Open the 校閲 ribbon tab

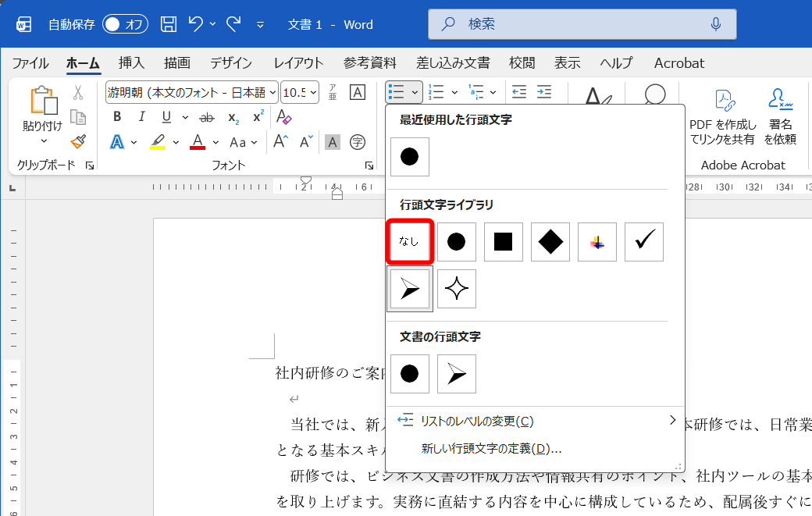coord(522,63)
